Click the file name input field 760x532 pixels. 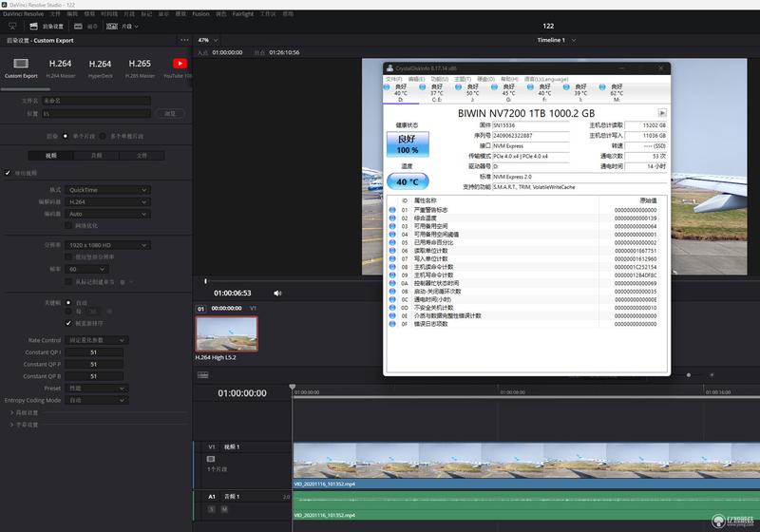[x=97, y=101]
